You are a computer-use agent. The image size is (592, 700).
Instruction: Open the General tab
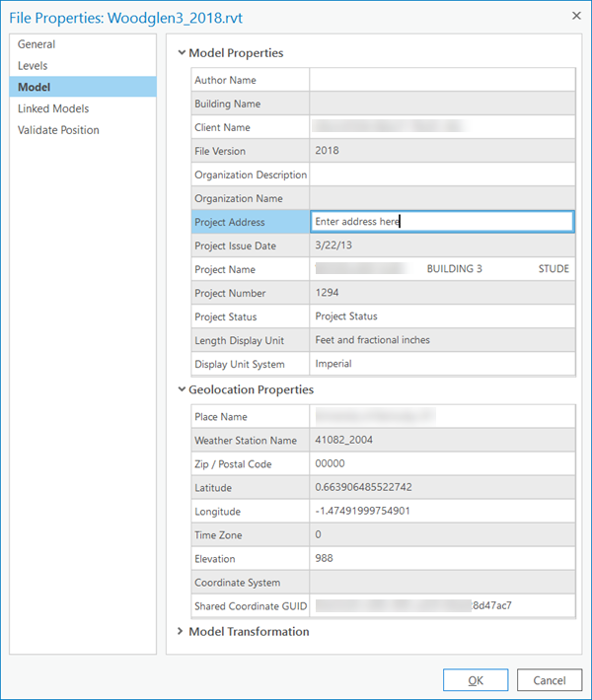[37, 44]
